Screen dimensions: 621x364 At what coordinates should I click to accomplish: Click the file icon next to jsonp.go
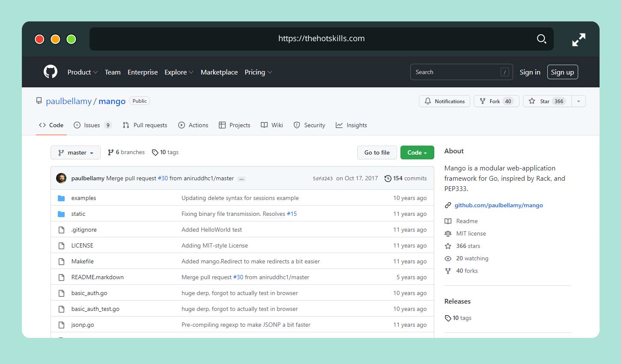point(61,325)
